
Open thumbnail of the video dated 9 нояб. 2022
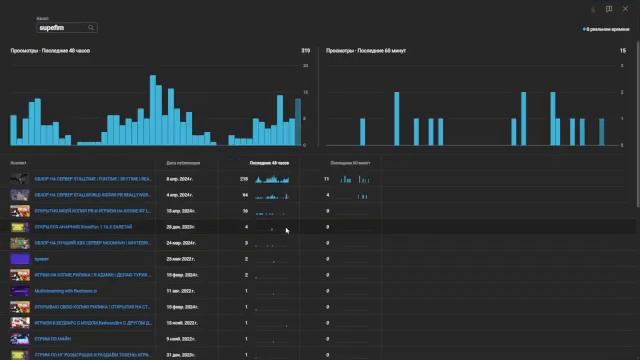(20, 339)
